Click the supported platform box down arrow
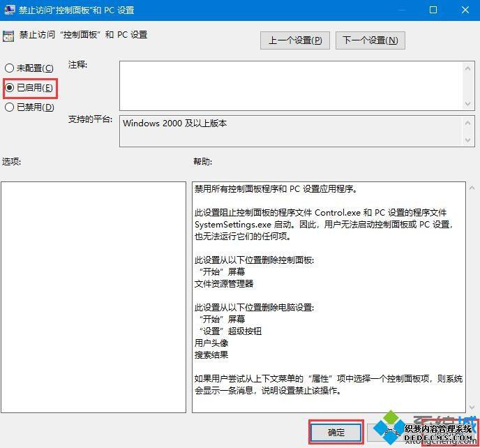Screen dimensions: 480x448 (x=467, y=140)
